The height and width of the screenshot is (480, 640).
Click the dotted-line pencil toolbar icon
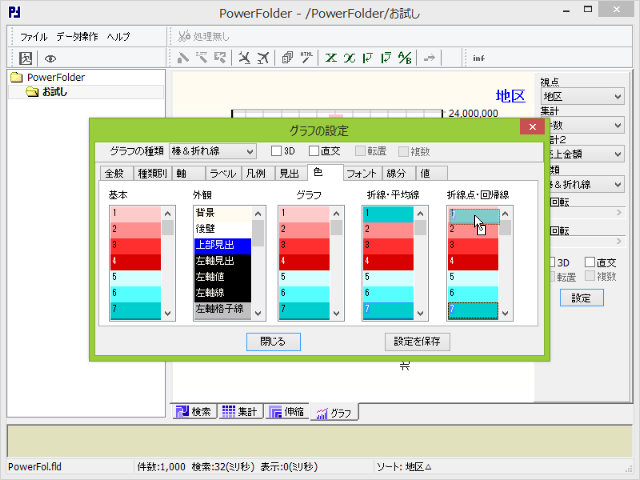(x=202, y=58)
